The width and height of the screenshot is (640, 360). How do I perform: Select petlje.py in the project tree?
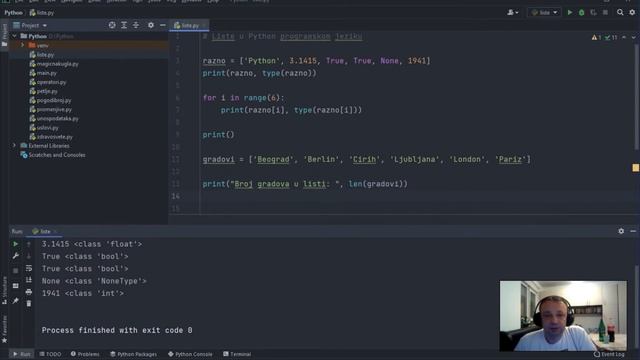[x=43, y=91]
